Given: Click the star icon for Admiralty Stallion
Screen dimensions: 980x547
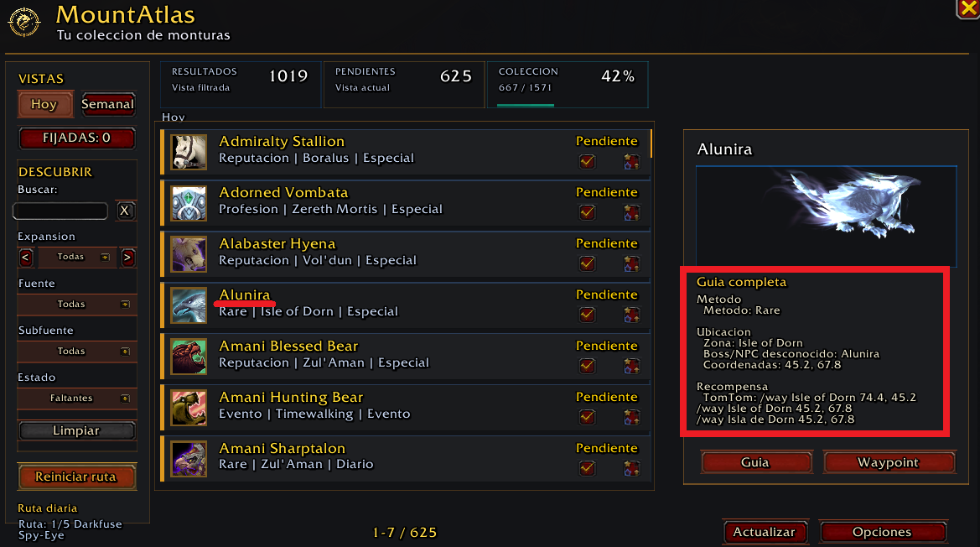Looking at the screenshot, I should 631,161.
